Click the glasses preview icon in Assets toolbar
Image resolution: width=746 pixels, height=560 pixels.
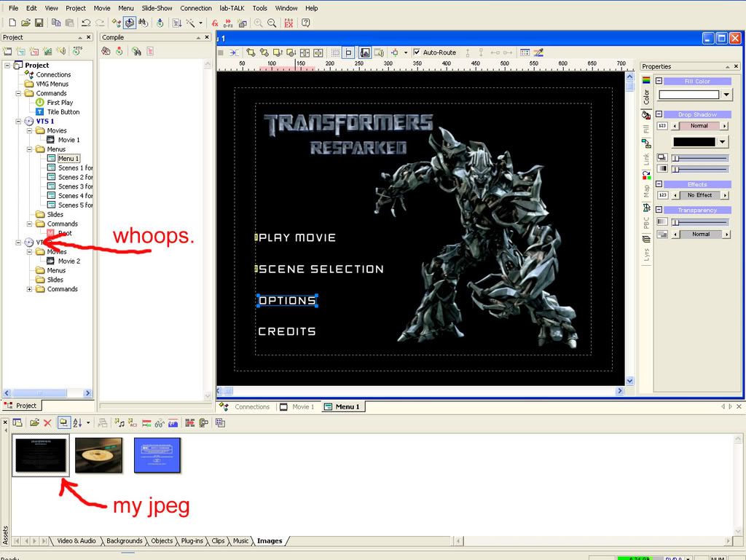pyautogui.click(x=160, y=422)
